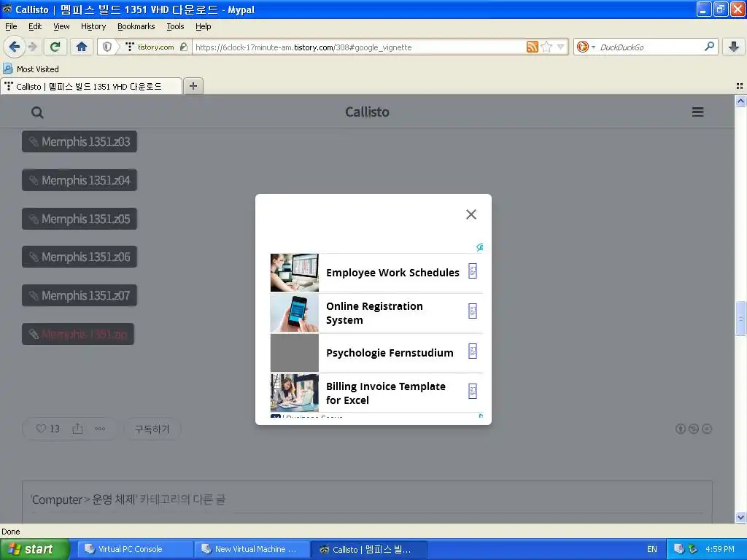Download the Memphis 1351.zip attachment
The image size is (747, 560).
[78, 334]
